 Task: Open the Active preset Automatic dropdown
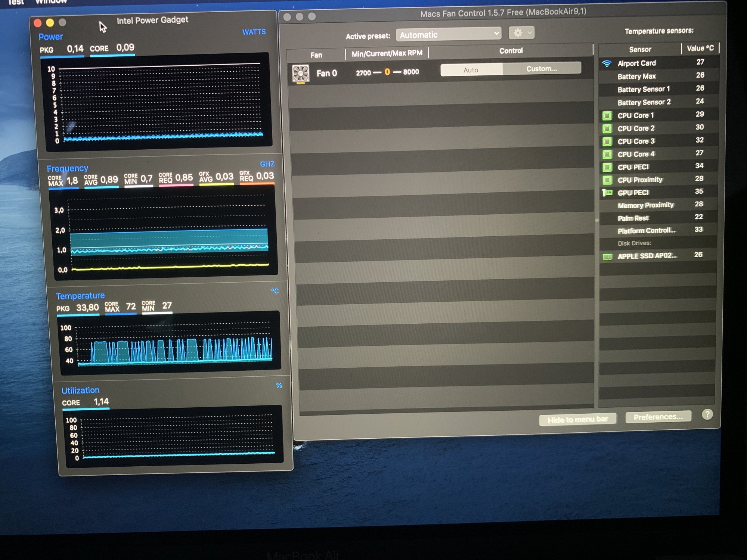pyautogui.click(x=449, y=35)
